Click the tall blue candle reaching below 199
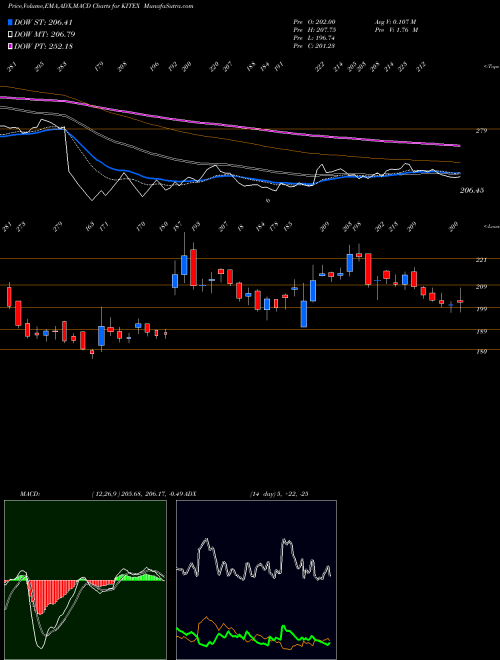Screen dimensions: 500x660 tap(304, 314)
